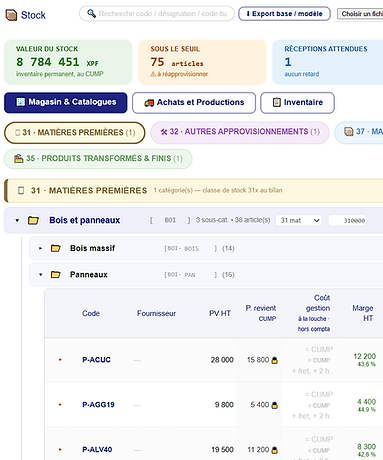Collapse the Bois et panneaux category
The image size is (383, 460).
click(x=17, y=220)
